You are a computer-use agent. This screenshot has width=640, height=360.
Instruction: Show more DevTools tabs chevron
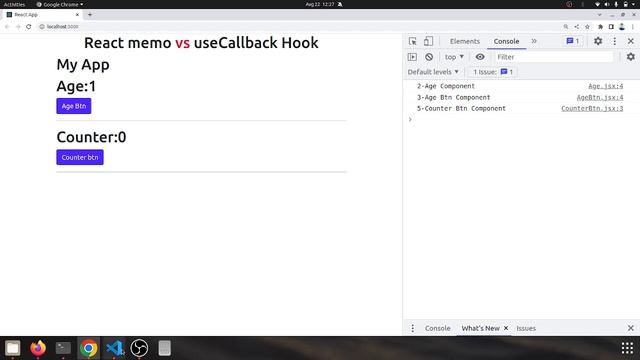pos(534,41)
